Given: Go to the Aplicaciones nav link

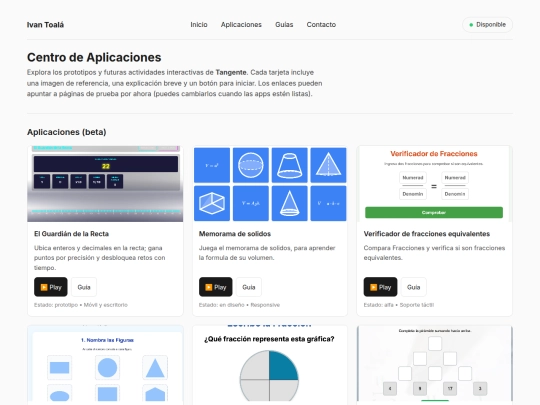Looking at the screenshot, I should click(x=241, y=24).
